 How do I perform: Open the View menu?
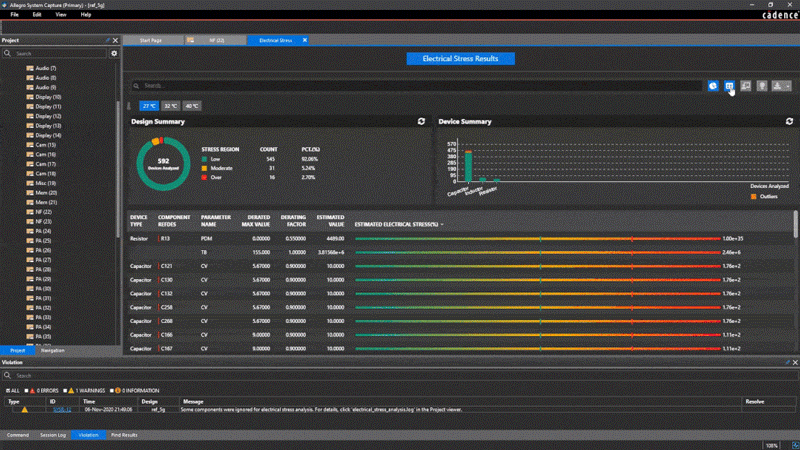click(61, 15)
